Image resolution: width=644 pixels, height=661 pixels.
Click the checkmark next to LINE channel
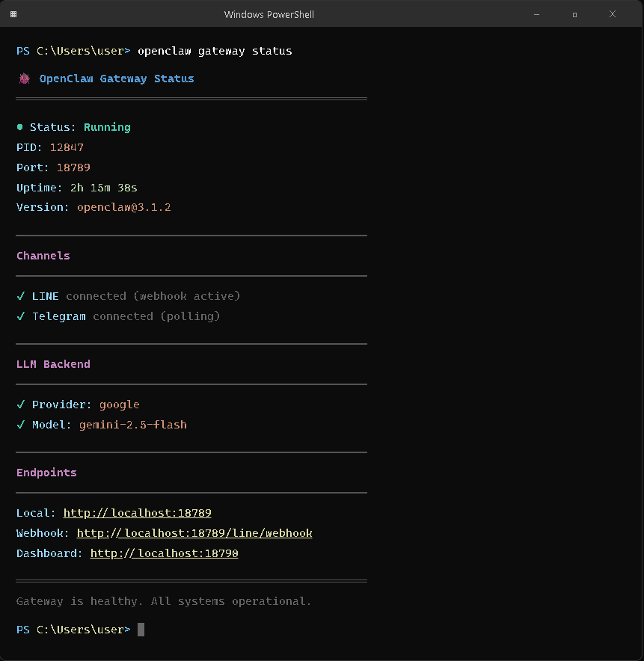[x=20, y=295]
